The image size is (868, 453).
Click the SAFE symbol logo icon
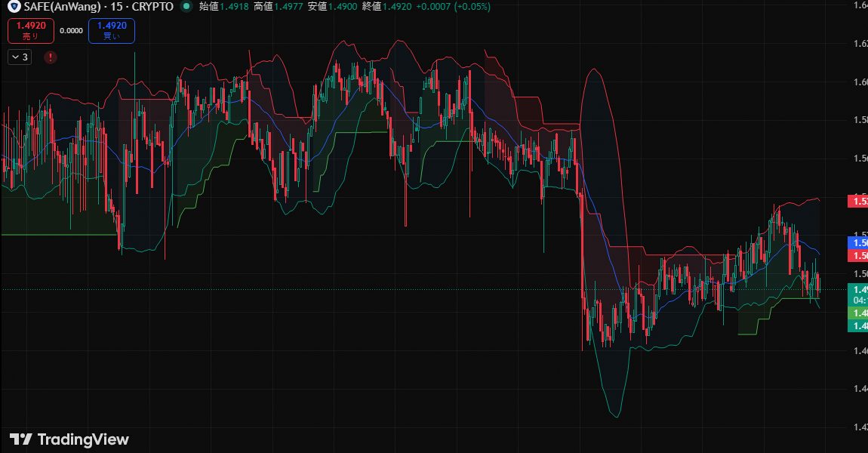14,7
